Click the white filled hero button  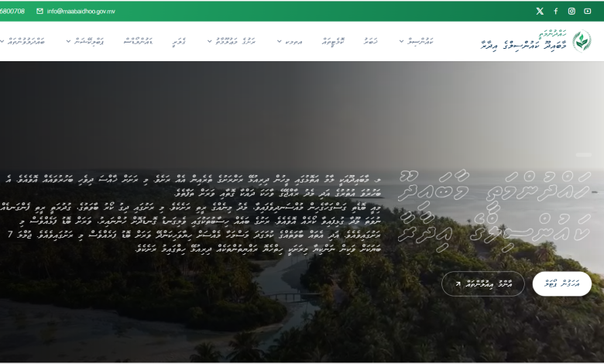[561, 284]
